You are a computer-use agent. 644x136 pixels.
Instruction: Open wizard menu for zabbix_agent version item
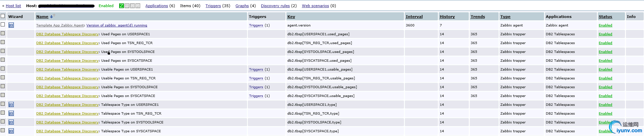click(x=11, y=25)
